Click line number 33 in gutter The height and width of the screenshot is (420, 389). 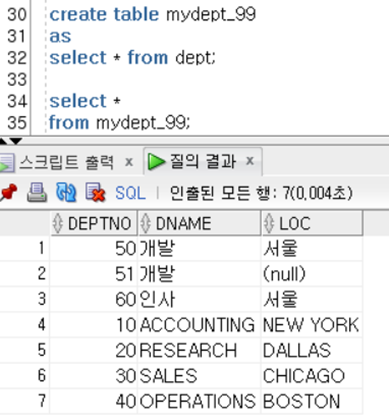click(x=17, y=79)
